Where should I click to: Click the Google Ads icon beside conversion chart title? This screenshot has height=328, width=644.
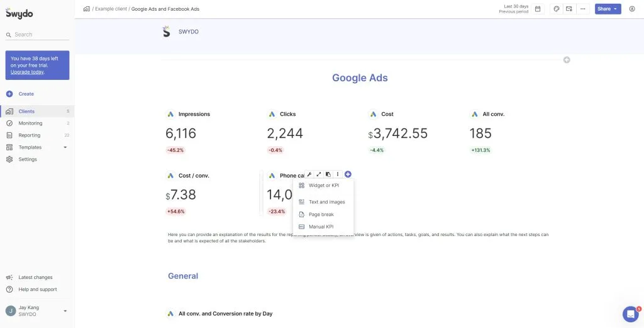[x=170, y=314]
